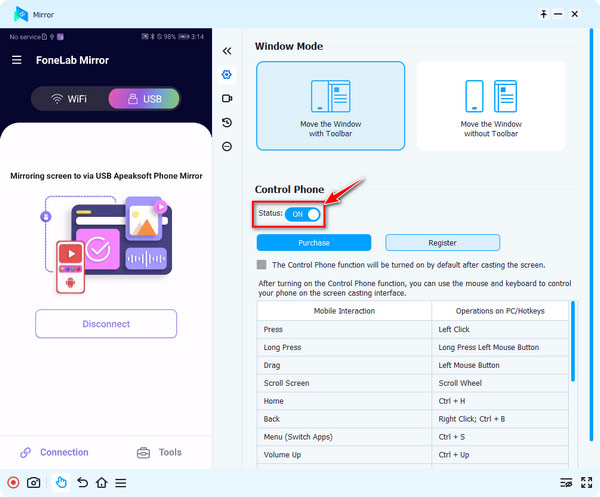Hide toolbar using bottom-right list eye icon
Viewport: 600px width, 497px height.
point(566,482)
